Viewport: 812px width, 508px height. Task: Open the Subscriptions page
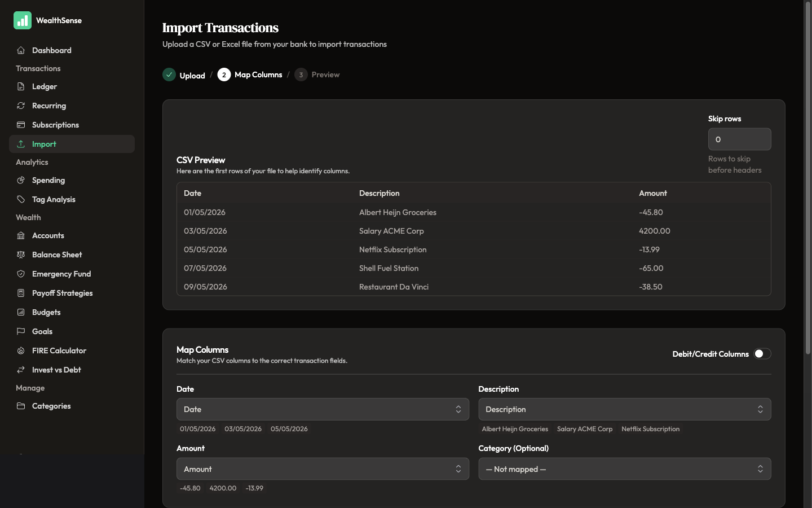coord(72,125)
